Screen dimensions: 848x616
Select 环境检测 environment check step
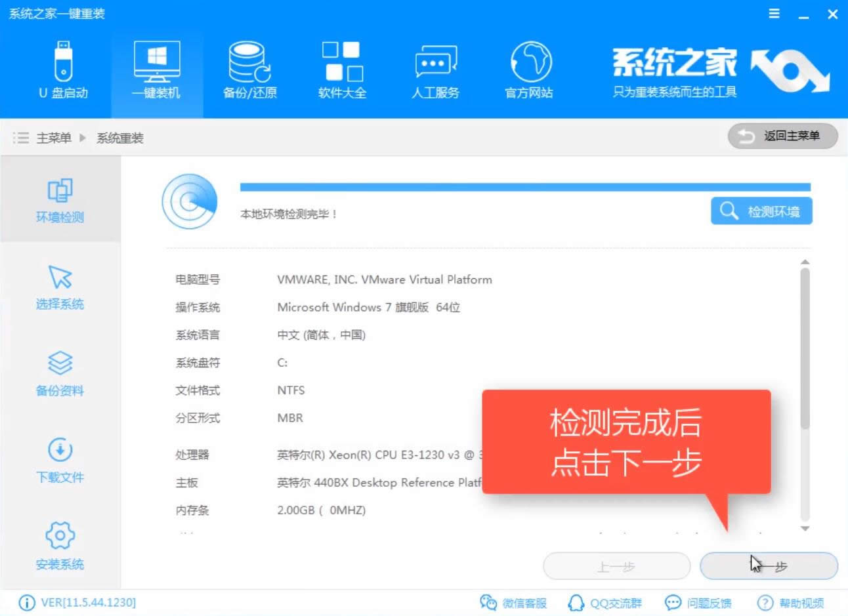(x=60, y=200)
